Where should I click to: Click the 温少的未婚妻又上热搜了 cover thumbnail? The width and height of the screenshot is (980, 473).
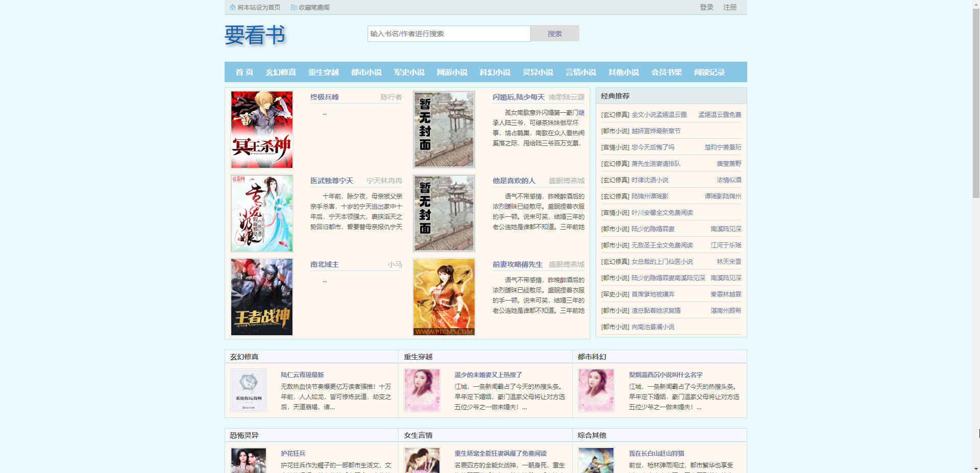point(422,390)
